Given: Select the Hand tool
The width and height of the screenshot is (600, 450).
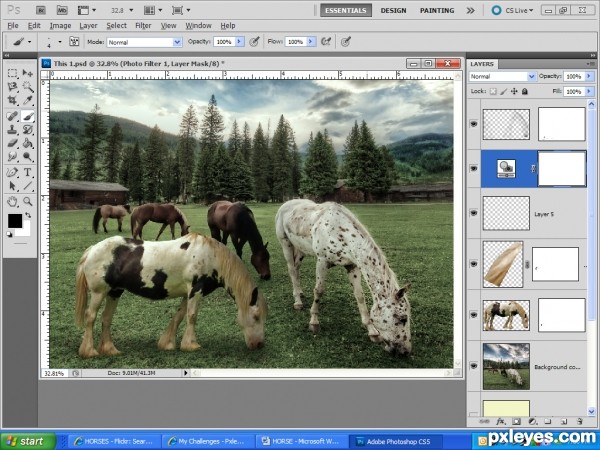Looking at the screenshot, I should [x=13, y=201].
